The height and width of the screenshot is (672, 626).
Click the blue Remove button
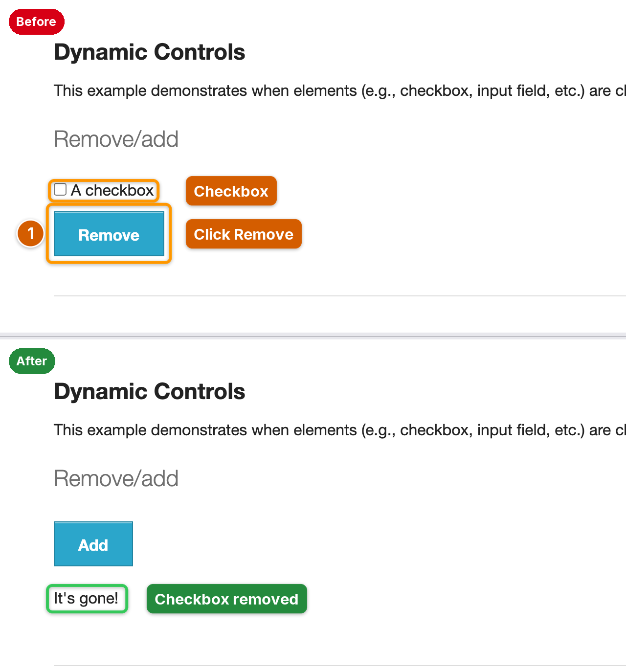(109, 234)
